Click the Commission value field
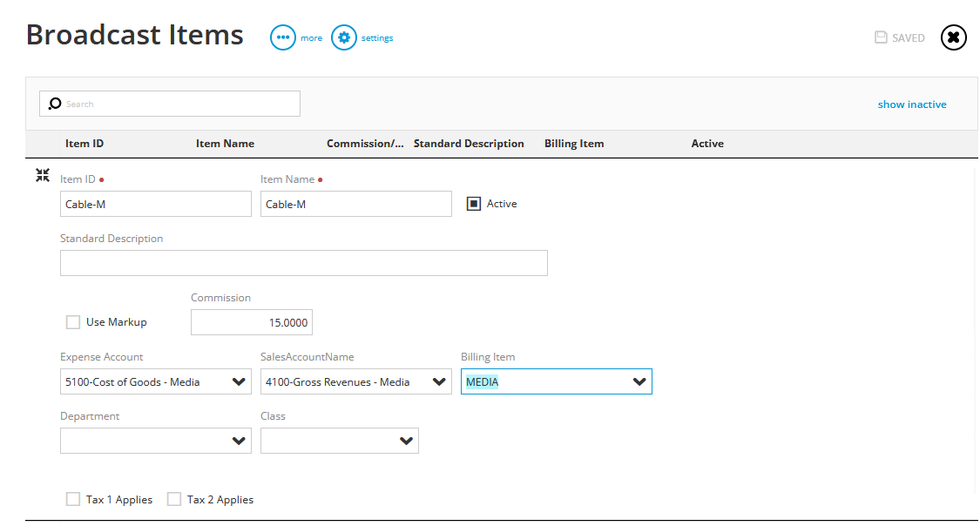Image resolution: width=980 pixels, height=526 pixels. (x=251, y=322)
